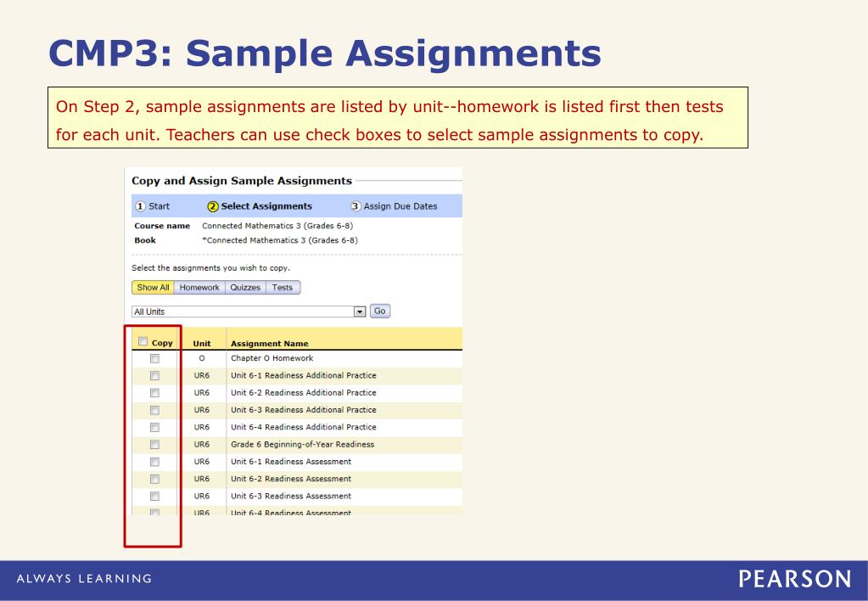Click Unit 6-4 Readiness Additional Practice name
Screen dimensions: 868x601
point(304,427)
